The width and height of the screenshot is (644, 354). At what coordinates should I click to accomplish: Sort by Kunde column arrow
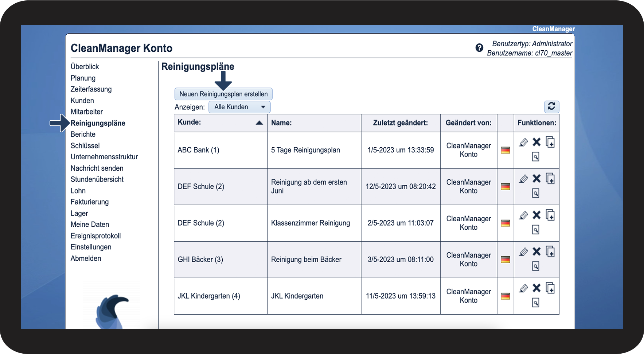click(259, 122)
